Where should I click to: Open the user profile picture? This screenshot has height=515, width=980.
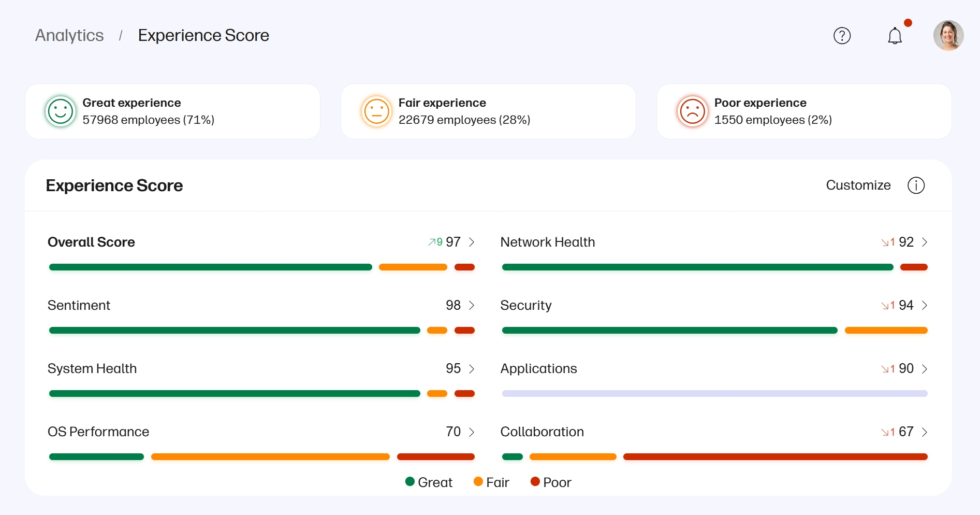coord(948,35)
